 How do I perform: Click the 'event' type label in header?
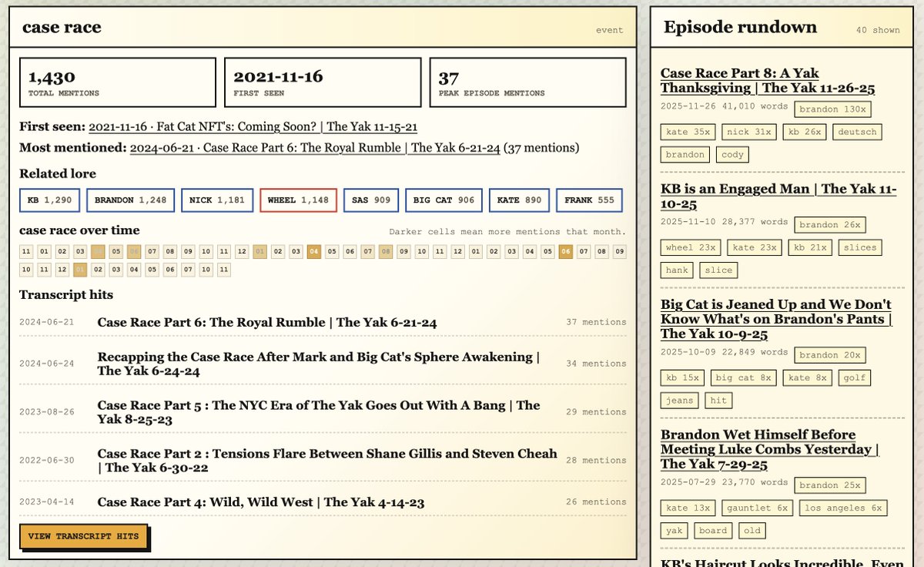610,30
